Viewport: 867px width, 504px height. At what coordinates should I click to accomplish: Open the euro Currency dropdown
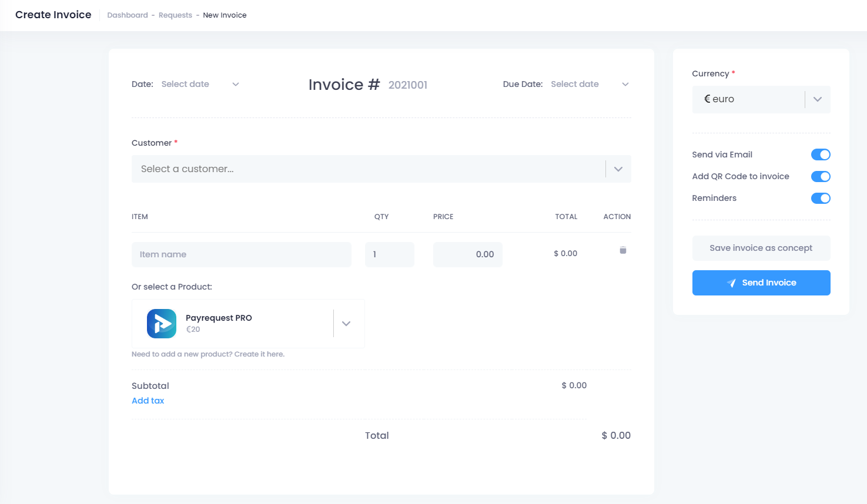click(x=761, y=99)
